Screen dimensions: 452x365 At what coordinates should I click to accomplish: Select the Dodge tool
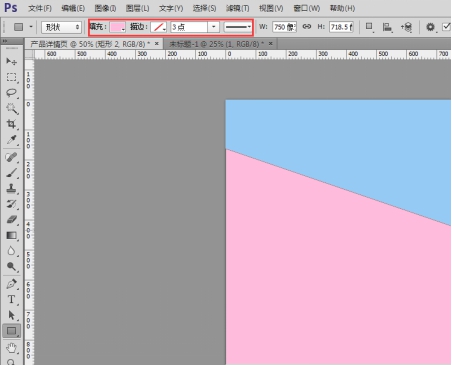[x=12, y=266]
